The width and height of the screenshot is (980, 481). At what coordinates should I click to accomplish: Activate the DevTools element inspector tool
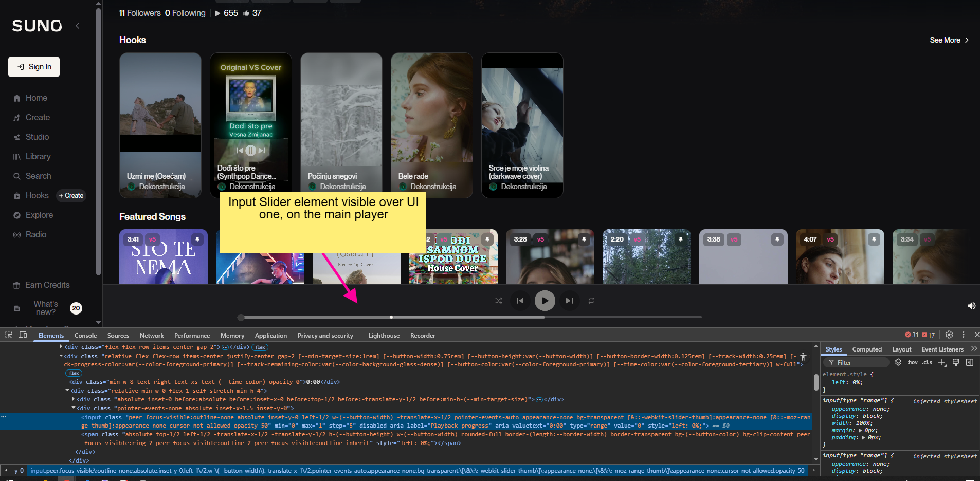pos(8,335)
